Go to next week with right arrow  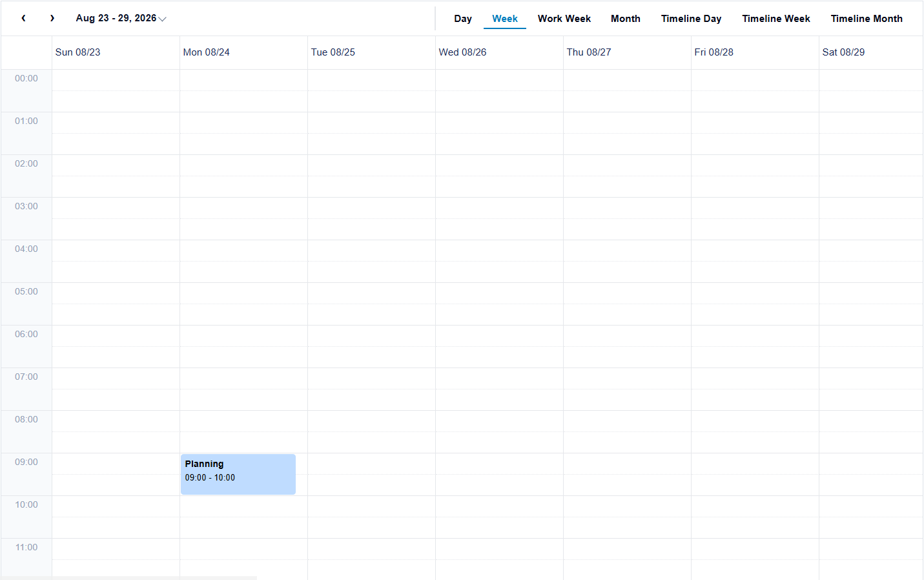(52, 18)
